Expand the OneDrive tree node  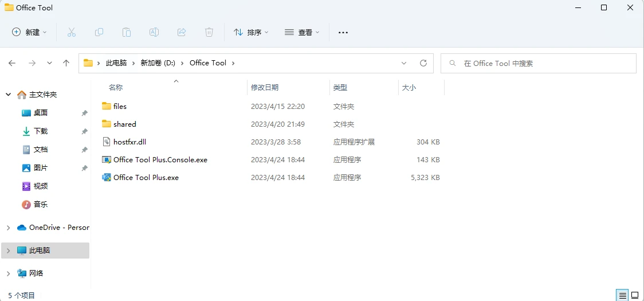click(x=8, y=228)
